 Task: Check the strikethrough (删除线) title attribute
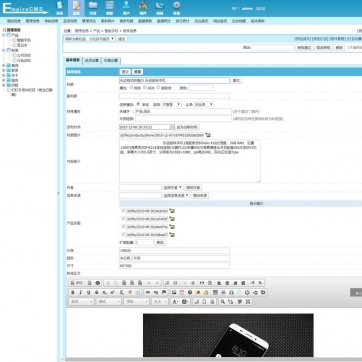(x=158, y=87)
